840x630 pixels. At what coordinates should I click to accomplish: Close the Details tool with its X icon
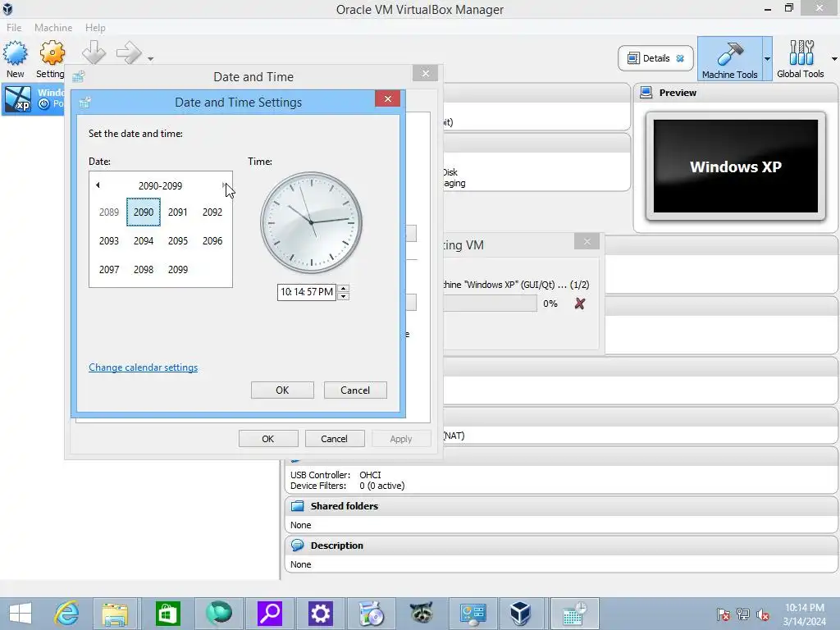pyautogui.click(x=680, y=58)
